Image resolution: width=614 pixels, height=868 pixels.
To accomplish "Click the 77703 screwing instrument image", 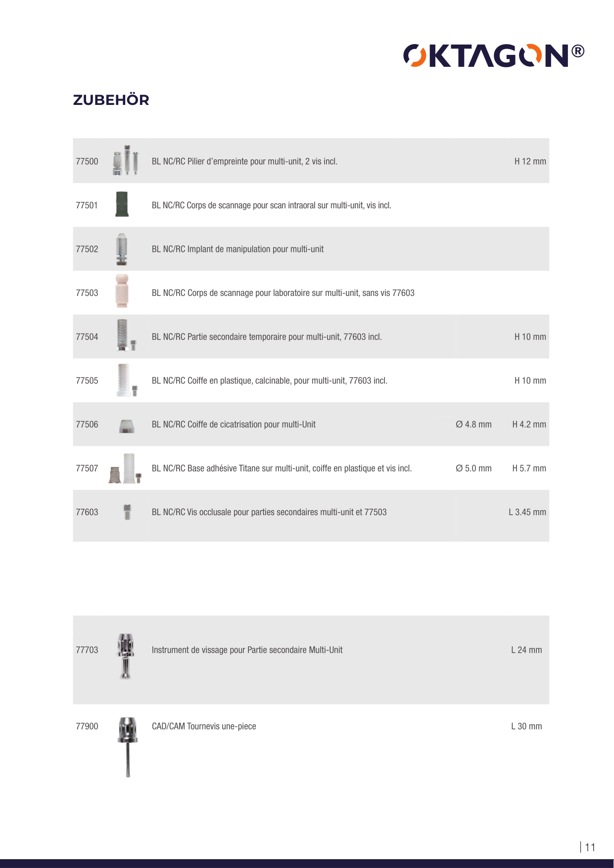I will pos(126,655).
